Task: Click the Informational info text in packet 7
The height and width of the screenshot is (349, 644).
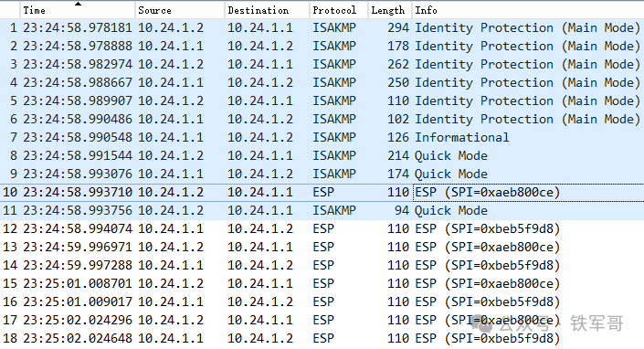Action: point(462,137)
